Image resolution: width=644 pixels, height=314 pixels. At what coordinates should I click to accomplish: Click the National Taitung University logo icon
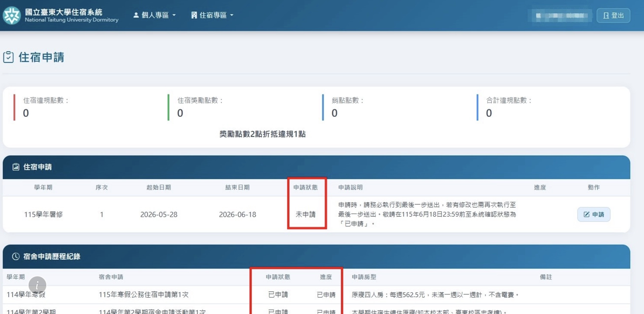click(12, 16)
